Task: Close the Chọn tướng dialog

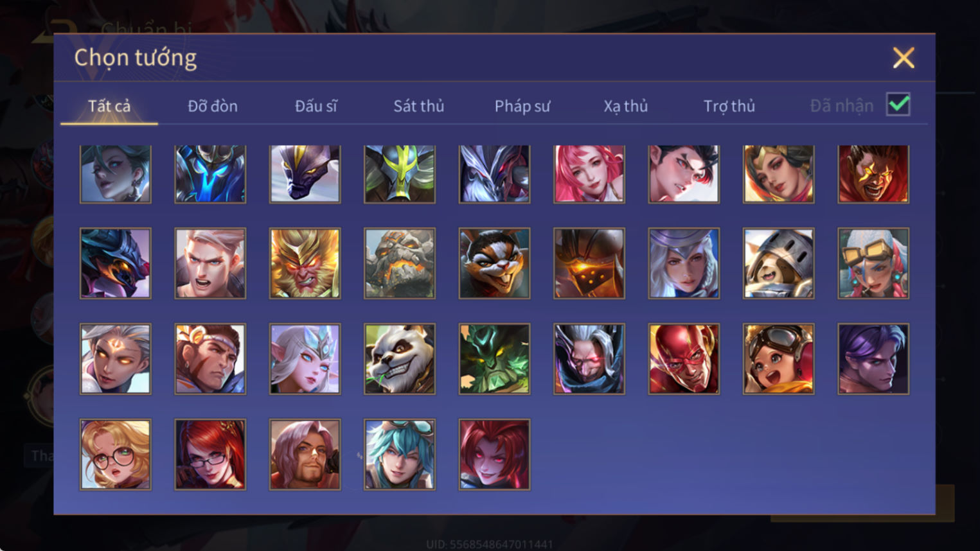Action: point(904,58)
